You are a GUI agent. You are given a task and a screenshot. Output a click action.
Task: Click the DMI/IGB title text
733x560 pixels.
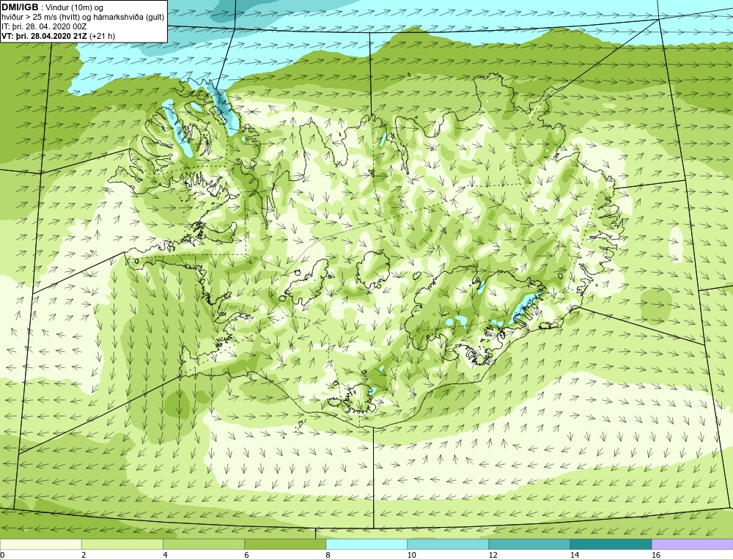click(x=20, y=7)
